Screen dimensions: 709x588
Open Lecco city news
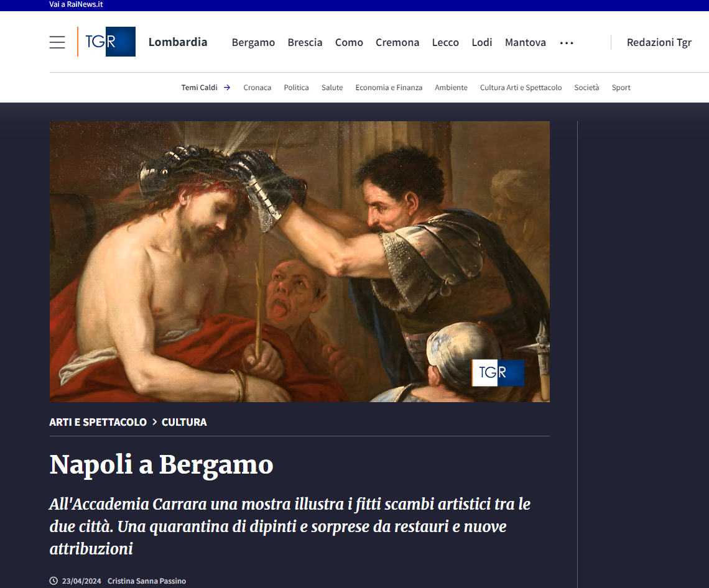pos(445,42)
